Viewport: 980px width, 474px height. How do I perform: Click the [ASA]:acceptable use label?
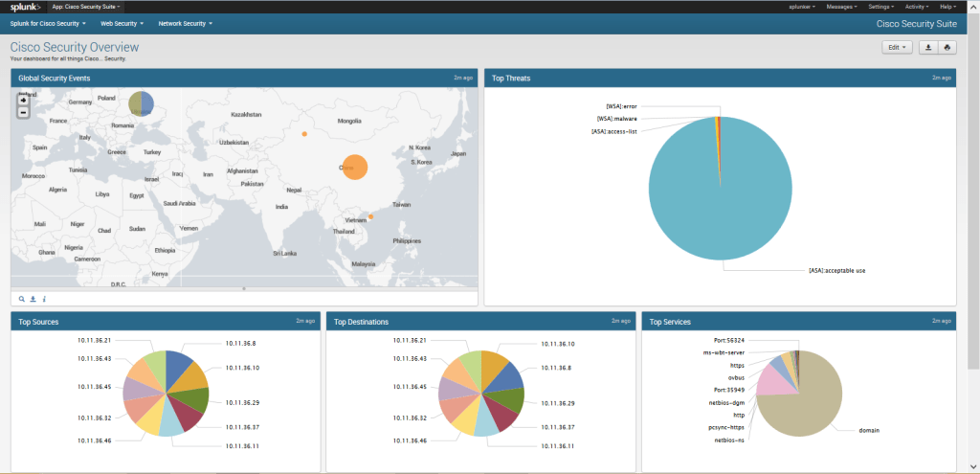pos(836,271)
